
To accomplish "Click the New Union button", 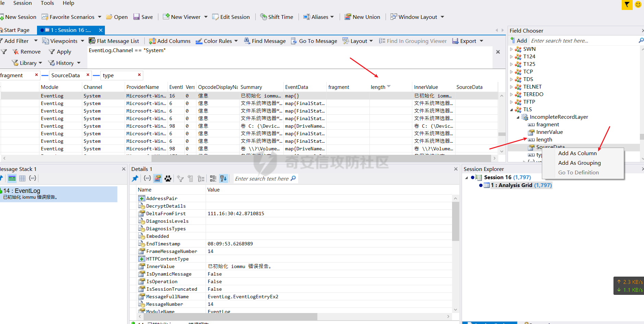I will (362, 17).
